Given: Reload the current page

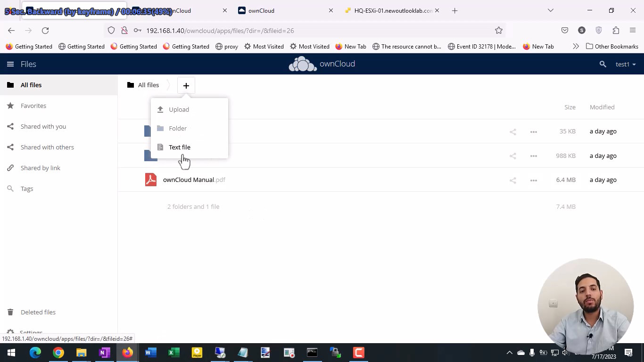Looking at the screenshot, I should (45, 30).
